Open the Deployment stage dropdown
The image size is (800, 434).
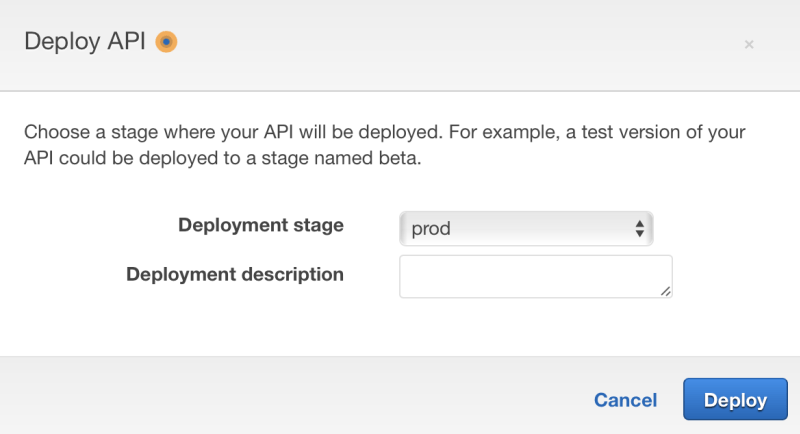pos(525,228)
